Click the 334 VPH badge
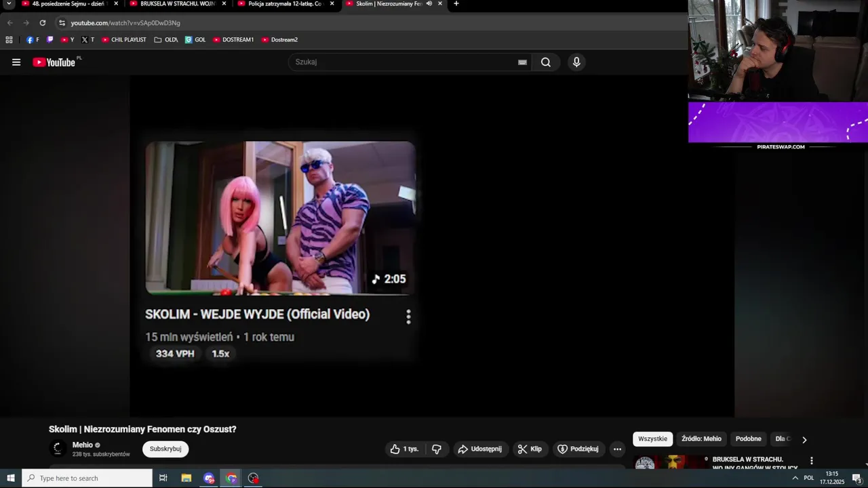The width and height of the screenshot is (868, 488). tap(175, 354)
